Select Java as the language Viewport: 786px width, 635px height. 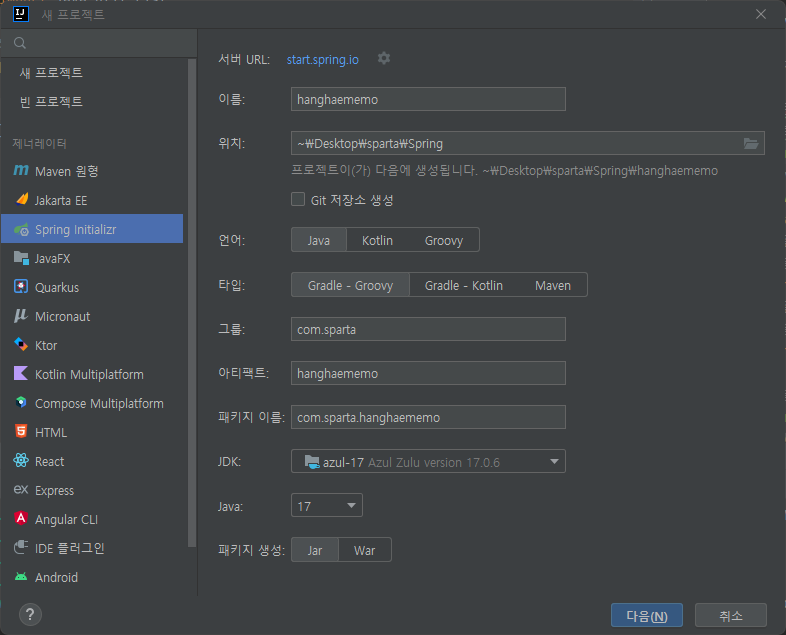[x=319, y=240]
